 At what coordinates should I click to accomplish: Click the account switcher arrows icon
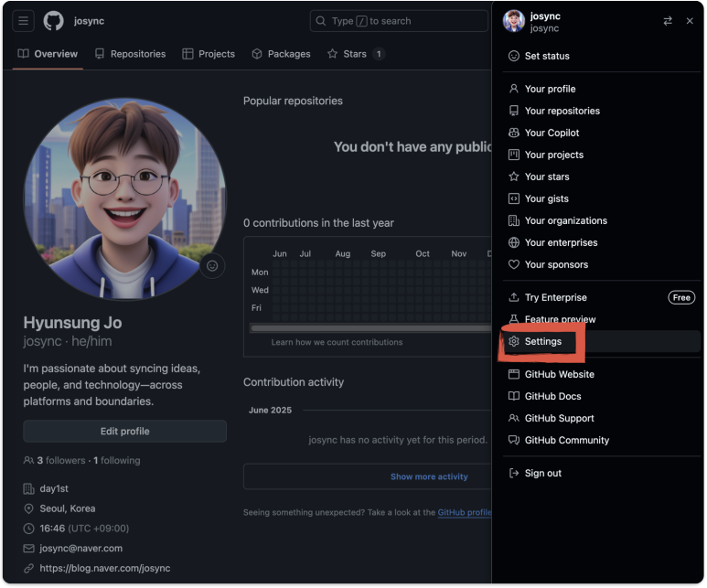tap(668, 21)
